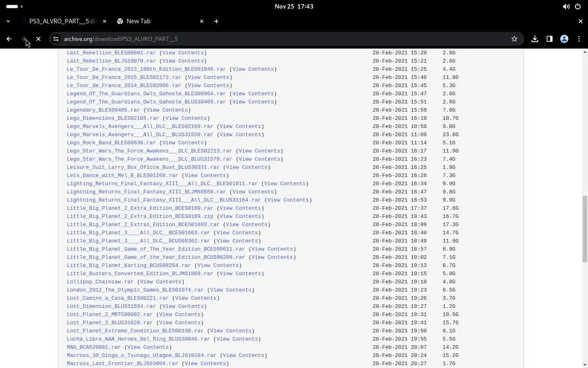Open Little_Big_Planet_Karting_BCUS98254.rar link

pos(129,265)
